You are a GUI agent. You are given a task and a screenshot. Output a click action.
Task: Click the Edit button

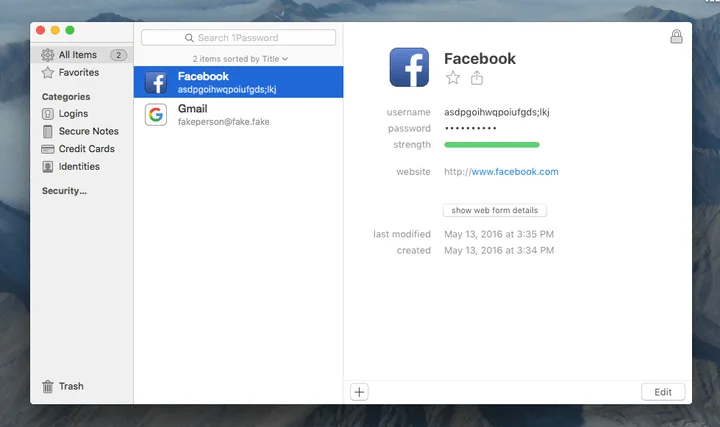click(x=663, y=392)
